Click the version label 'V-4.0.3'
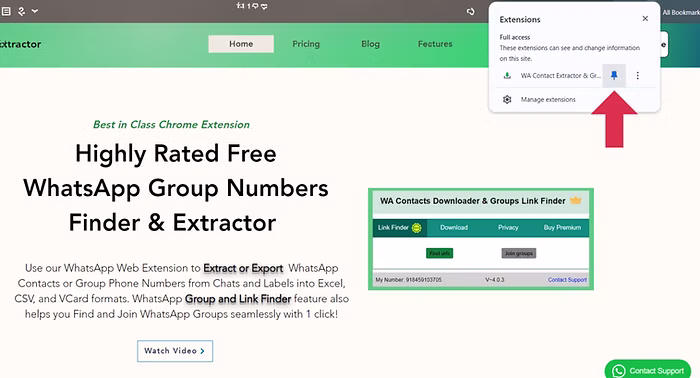The height and width of the screenshot is (378, 700). point(495,280)
